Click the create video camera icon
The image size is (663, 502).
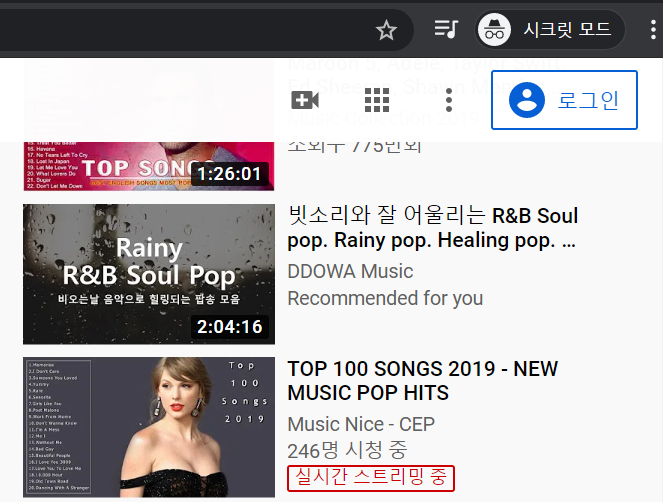click(x=305, y=100)
